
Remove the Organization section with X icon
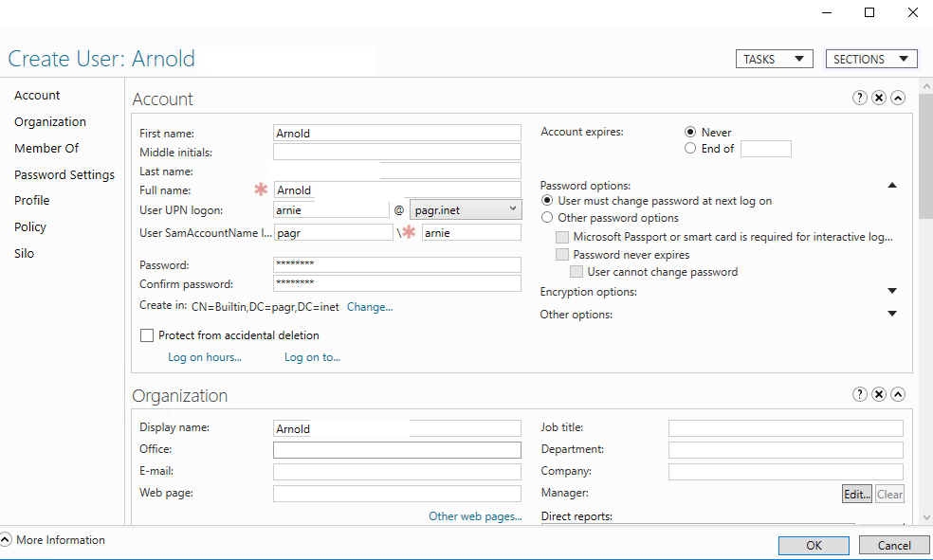click(x=879, y=394)
